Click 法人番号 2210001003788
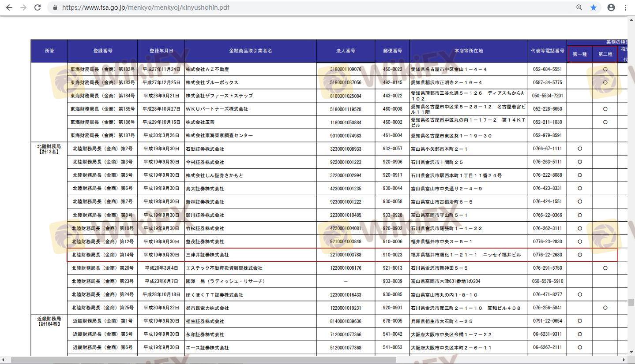635x364 pixels. coord(346,255)
